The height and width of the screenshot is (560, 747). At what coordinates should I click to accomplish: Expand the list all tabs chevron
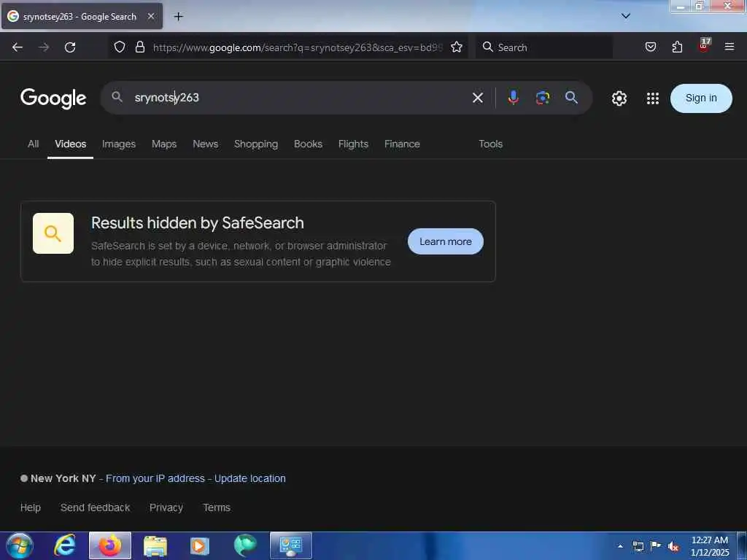(626, 16)
